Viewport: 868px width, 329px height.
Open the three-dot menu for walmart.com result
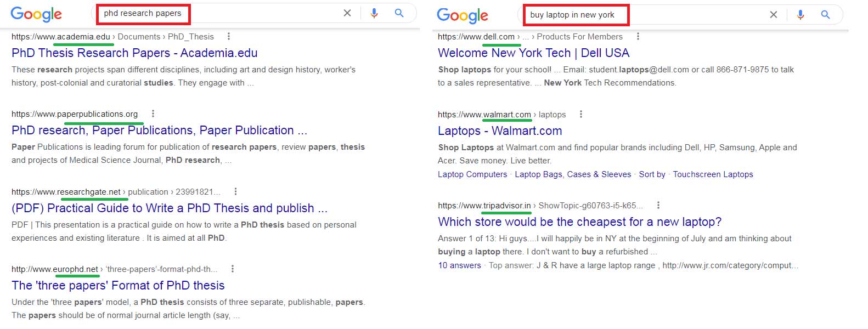[x=581, y=115]
